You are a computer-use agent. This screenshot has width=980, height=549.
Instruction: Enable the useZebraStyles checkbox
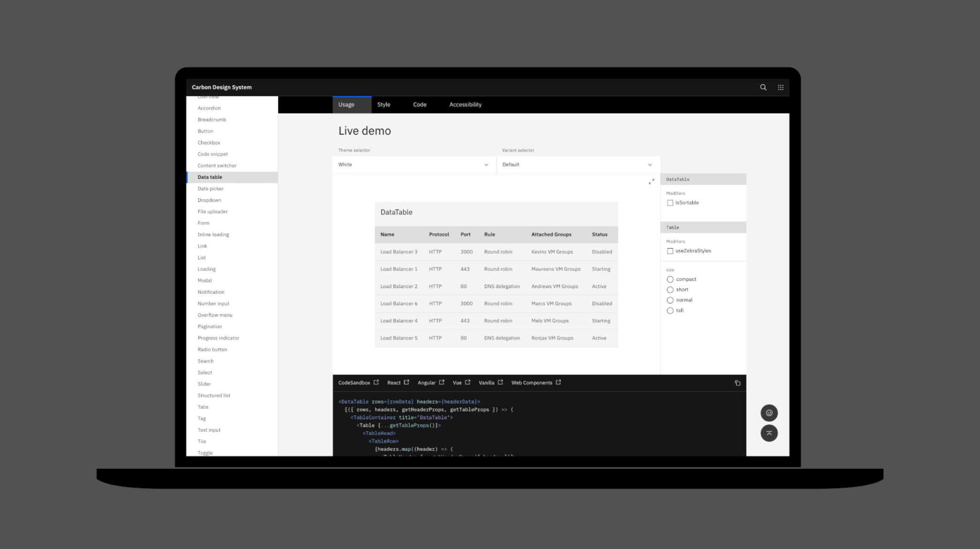(x=670, y=251)
